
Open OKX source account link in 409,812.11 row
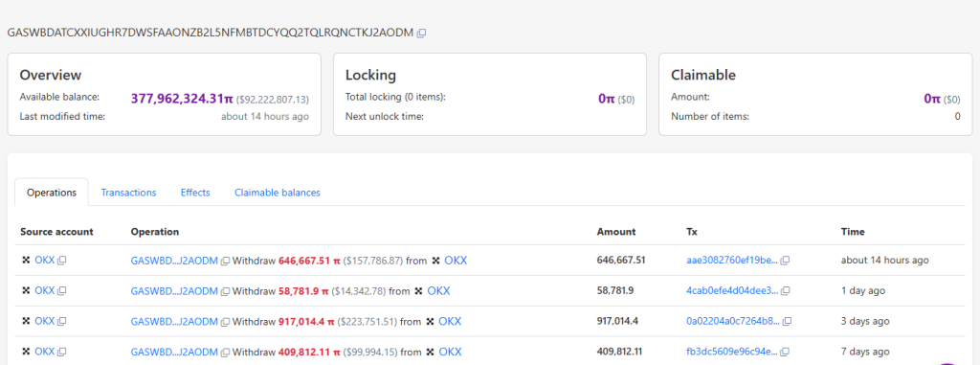coord(44,352)
